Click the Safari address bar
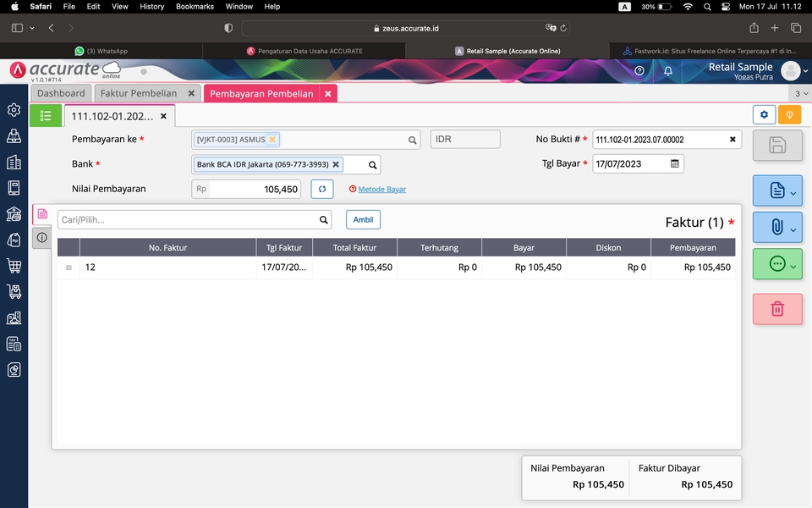The image size is (812, 508). pyautogui.click(x=405, y=28)
